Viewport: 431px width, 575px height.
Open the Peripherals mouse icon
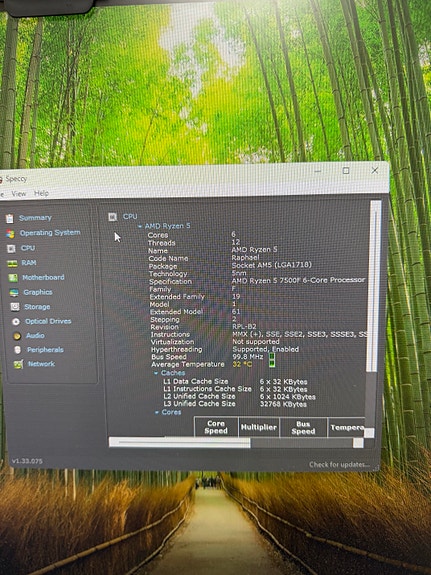(18, 349)
